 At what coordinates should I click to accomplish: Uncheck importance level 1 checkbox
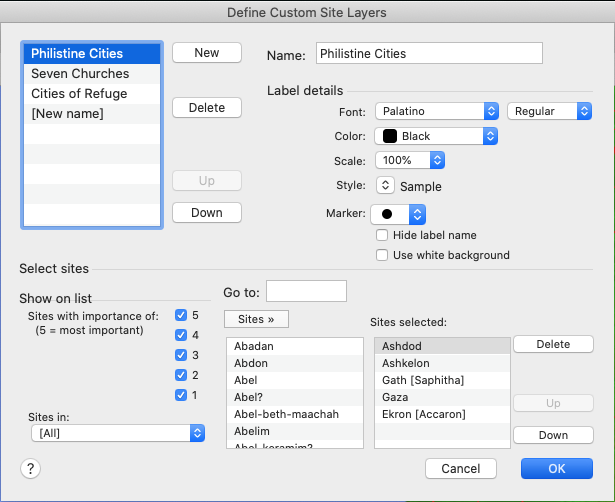tap(181, 395)
